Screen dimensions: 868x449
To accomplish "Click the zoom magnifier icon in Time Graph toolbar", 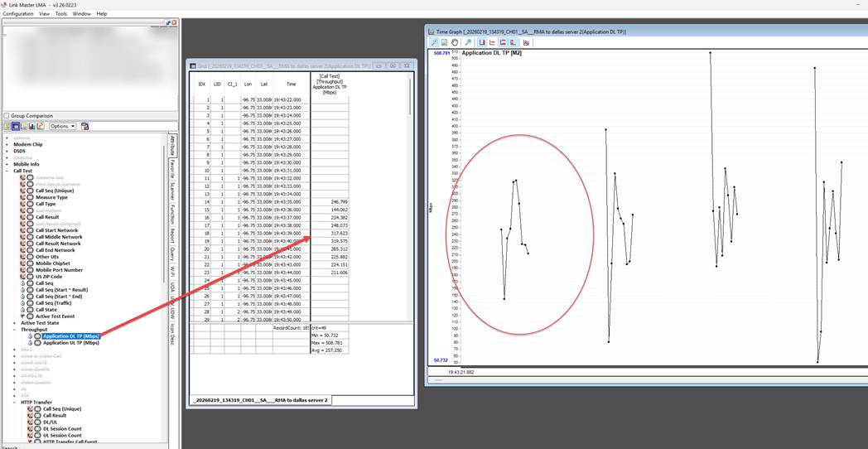I will point(434,42).
